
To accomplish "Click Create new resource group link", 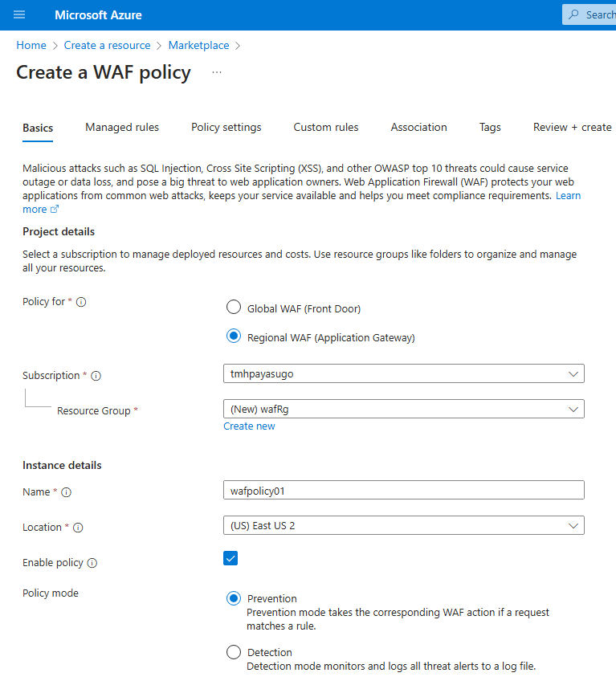I will tap(249, 426).
